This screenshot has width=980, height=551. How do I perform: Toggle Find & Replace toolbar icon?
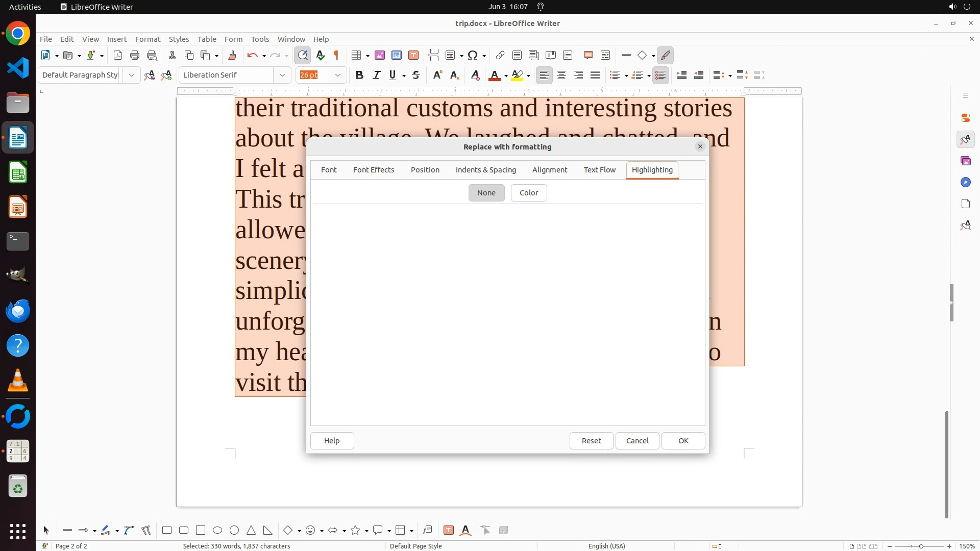[303, 55]
